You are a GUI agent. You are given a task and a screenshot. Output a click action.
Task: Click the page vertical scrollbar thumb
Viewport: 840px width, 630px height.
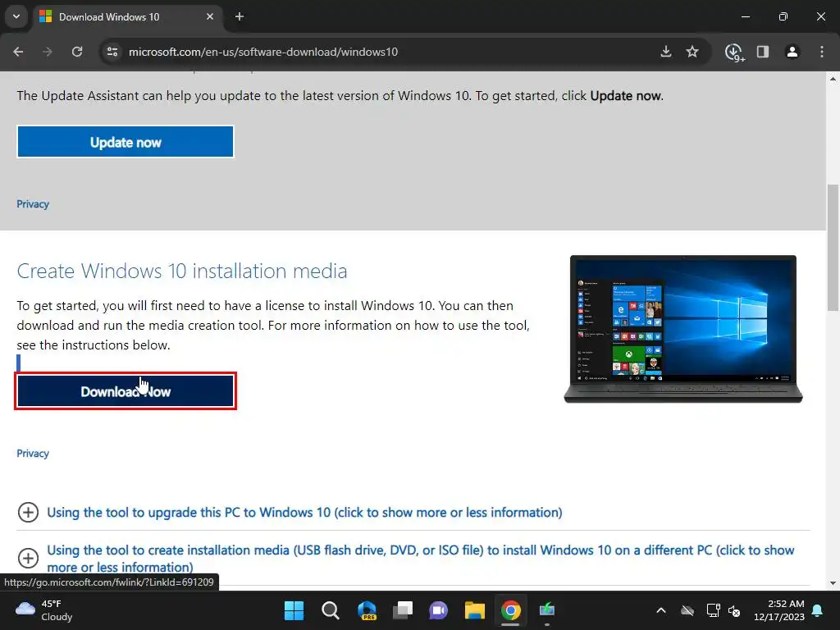[x=833, y=248]
